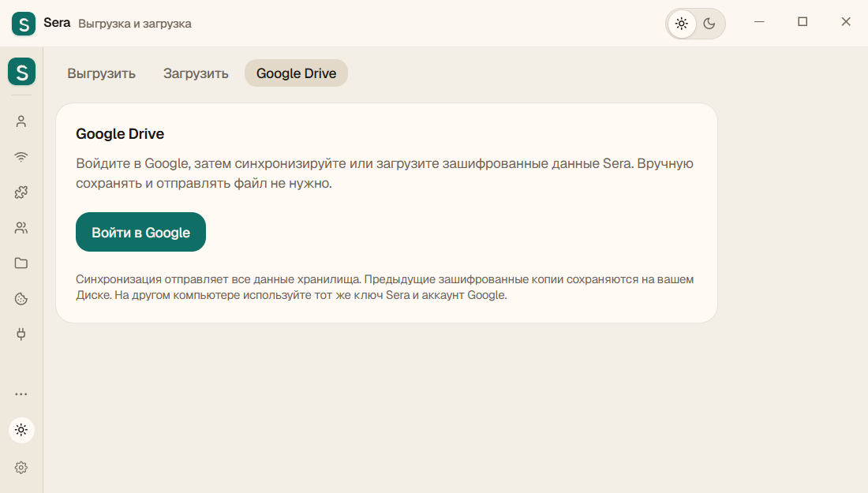868x493 pixels.
Task: Open the group users icon in sidebar
Action: pyautogui.click(x=21, y=227)
